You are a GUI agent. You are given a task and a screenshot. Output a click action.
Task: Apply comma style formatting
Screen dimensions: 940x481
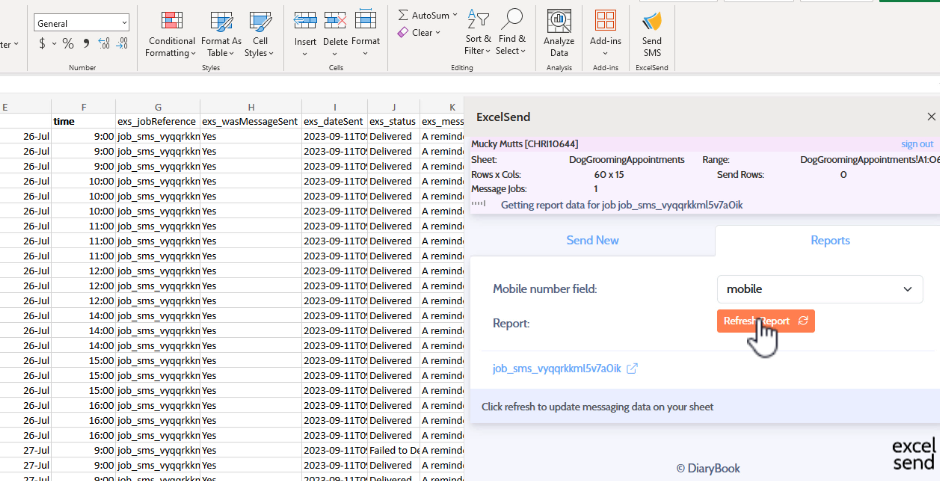point(86,43)
